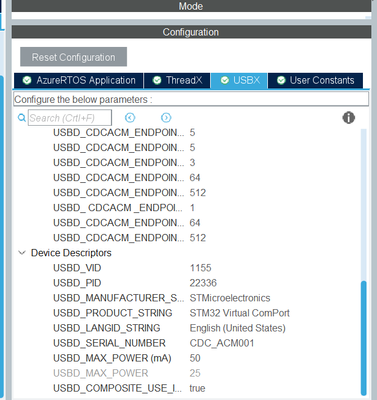Open the User Constants tab

pyautogui.click(x=315, y=81)
